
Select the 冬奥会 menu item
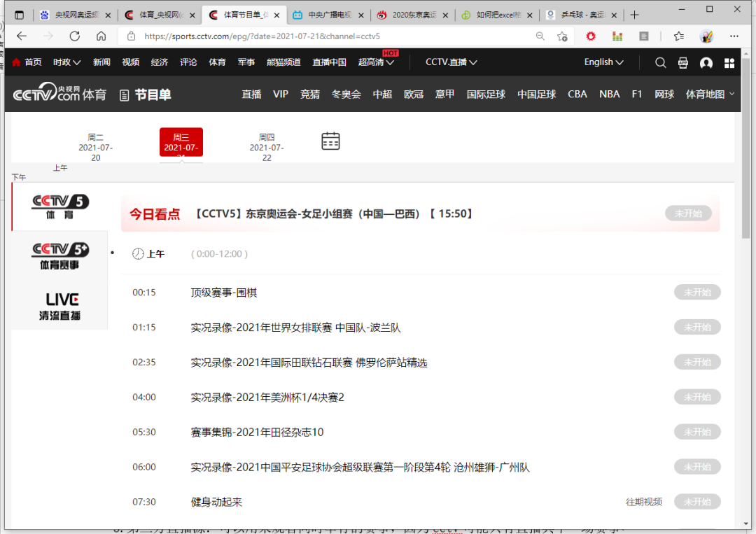click(346, 94)
